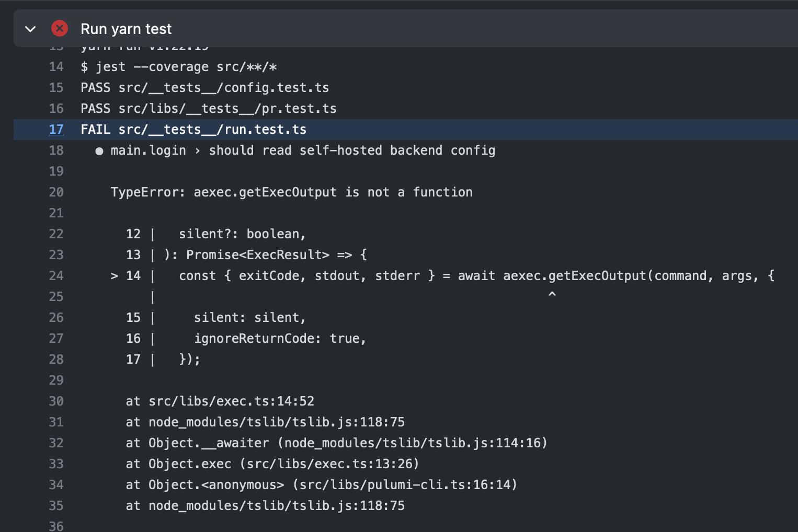Click FAIL src/__tests__/run.test.ts line

[x=193, y=130]
